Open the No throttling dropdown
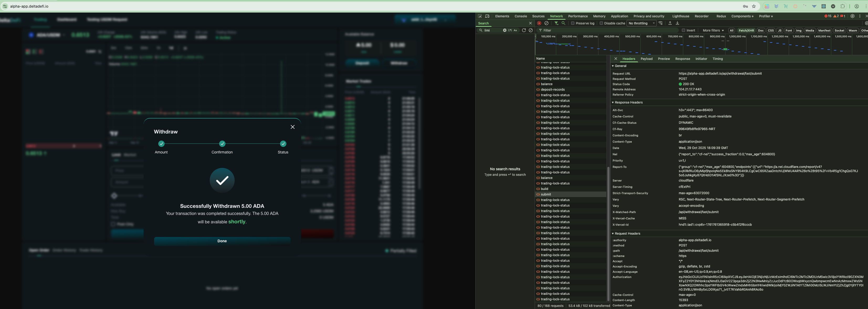The width and height of the screenshot is (868, 309). [641, 23]
